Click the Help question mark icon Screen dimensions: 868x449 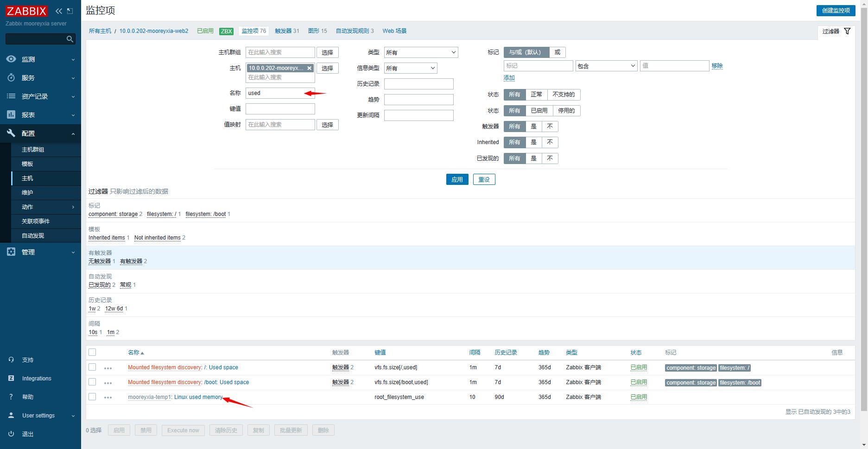point(11,397)
